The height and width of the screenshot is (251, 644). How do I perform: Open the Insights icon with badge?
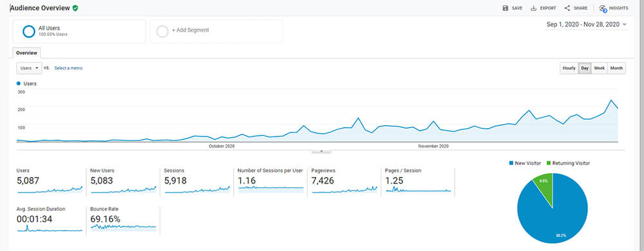(603, 8)
